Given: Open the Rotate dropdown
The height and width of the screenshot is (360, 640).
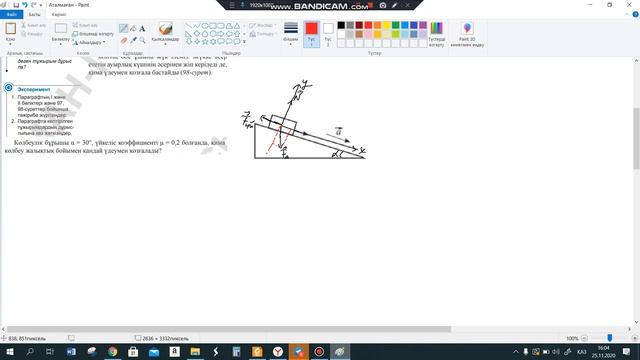Looking at the screenshot, I should click(89, 42).
